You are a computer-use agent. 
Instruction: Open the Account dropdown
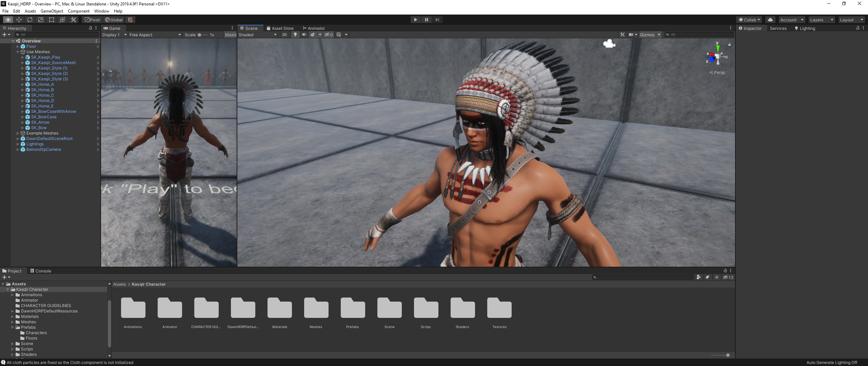coord(792,20)
